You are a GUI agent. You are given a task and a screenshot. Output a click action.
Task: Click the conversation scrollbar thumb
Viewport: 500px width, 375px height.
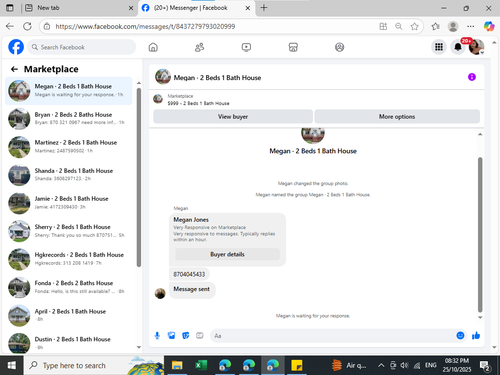(480, 235)
